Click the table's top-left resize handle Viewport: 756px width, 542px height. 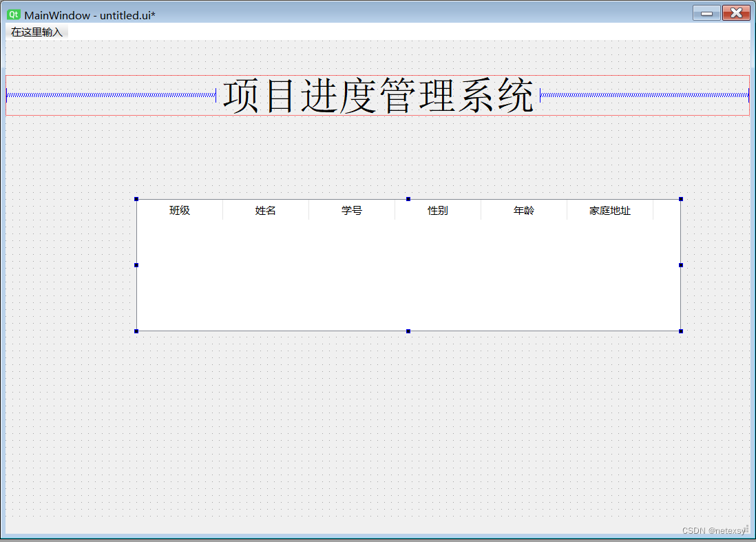pyautogui.click(x=138, y=200)
